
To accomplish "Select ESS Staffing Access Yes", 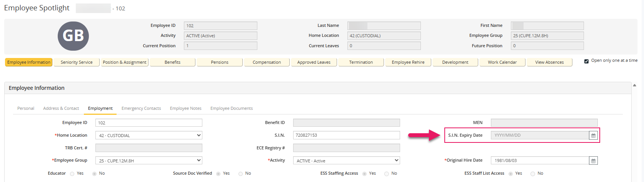I will pyautogui.click(x=364, y=174).
